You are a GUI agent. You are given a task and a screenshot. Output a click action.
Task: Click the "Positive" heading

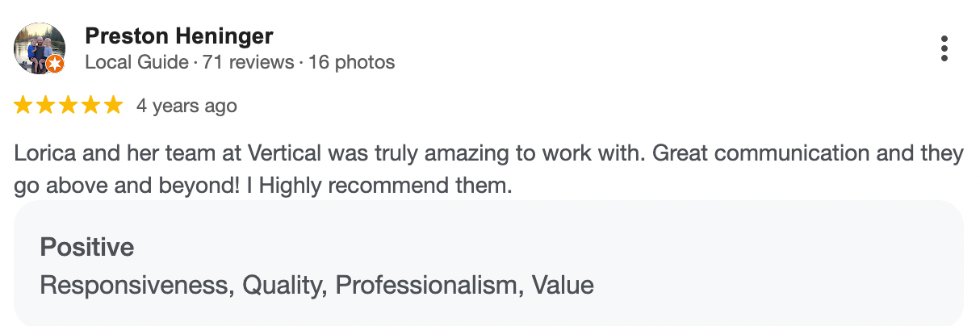(x=87, y=247)
